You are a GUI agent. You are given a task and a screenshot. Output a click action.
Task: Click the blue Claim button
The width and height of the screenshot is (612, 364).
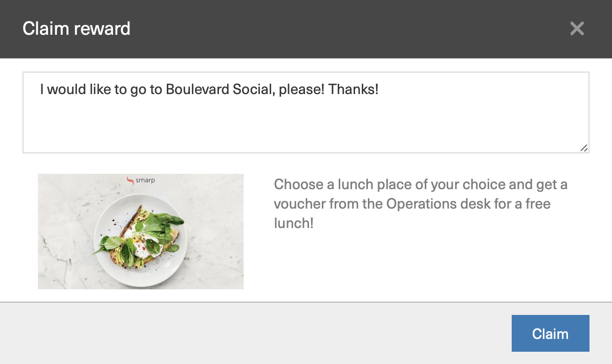(550, 333)
